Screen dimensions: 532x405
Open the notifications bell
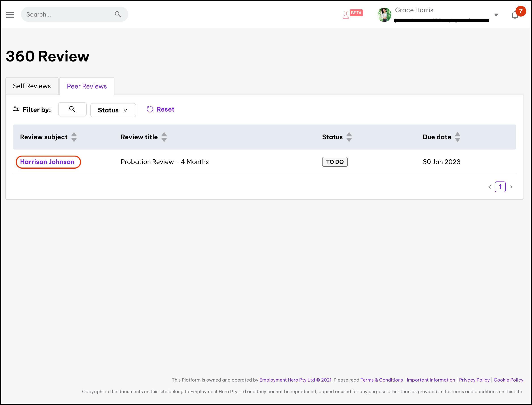point(515,15)
